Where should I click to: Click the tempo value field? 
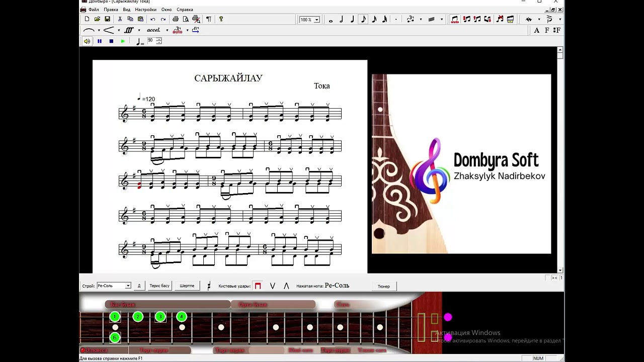pos(151,41)
